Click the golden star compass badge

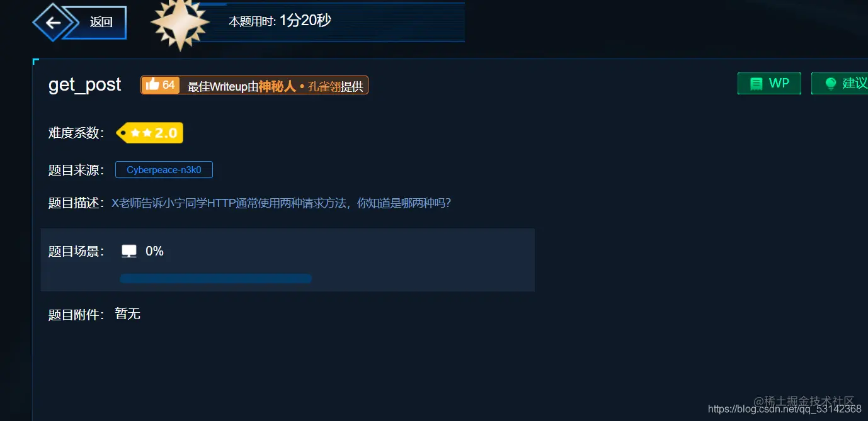(x=180, y=23)
